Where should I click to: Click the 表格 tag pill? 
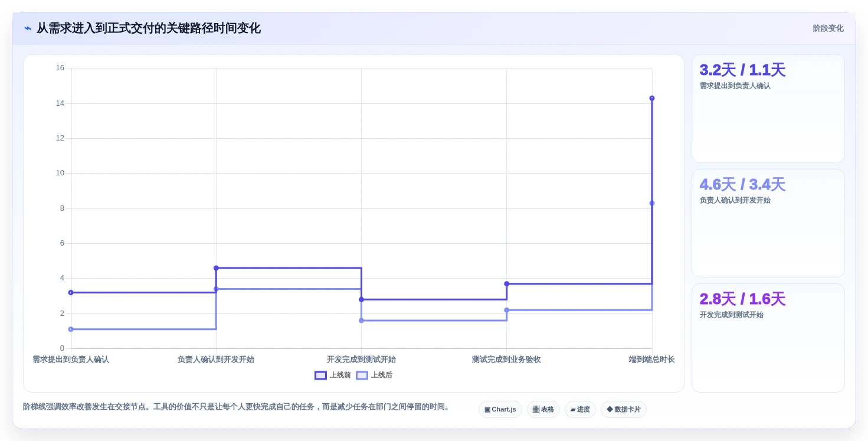click(543, 409)
